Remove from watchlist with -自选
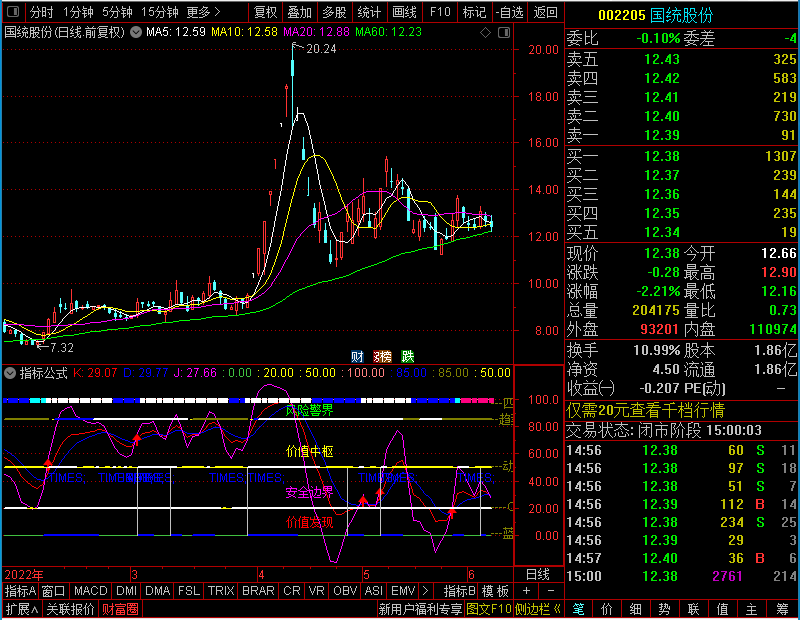Image resolution: width=800 pixels, height=620 pixels. pyautogui.click(x=509, y=12)
